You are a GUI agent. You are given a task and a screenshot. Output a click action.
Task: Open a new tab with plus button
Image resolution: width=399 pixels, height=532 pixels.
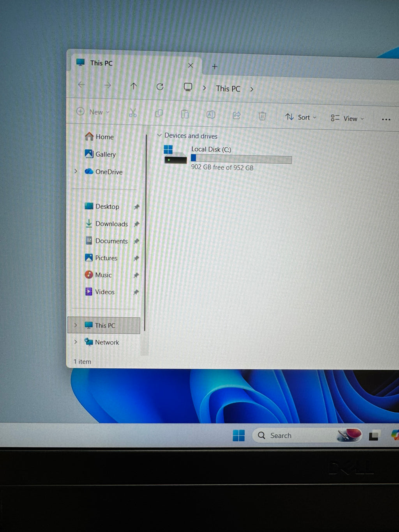(214, 67)
